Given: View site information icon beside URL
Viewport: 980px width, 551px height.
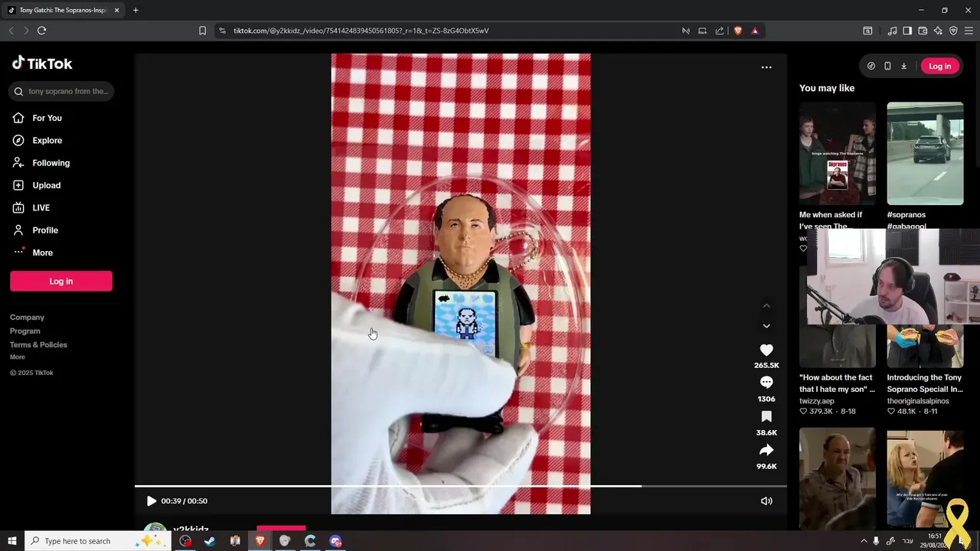Looking at the screenshot, I should (222, 31).
